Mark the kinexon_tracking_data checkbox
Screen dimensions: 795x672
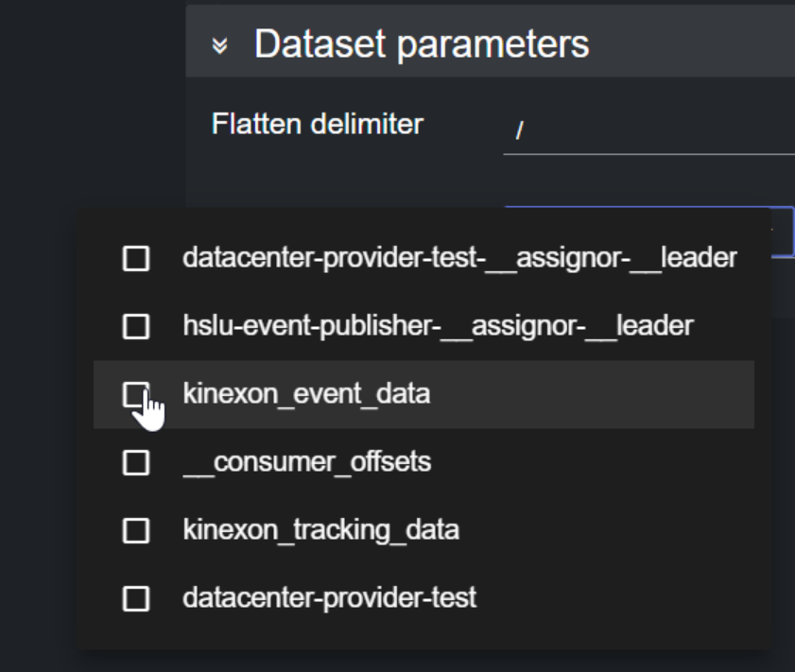(136, 530)
